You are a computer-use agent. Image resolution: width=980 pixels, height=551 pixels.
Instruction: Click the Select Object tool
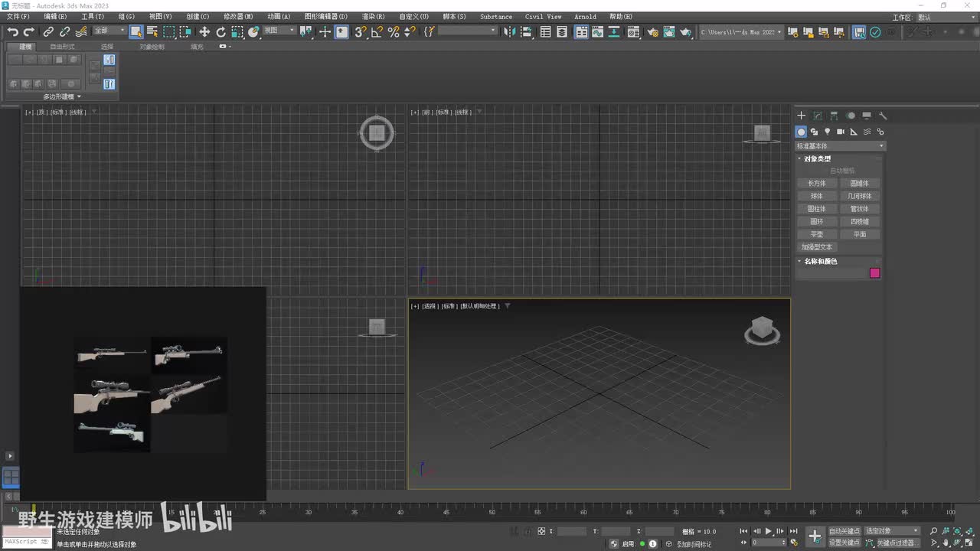[136, 31]
